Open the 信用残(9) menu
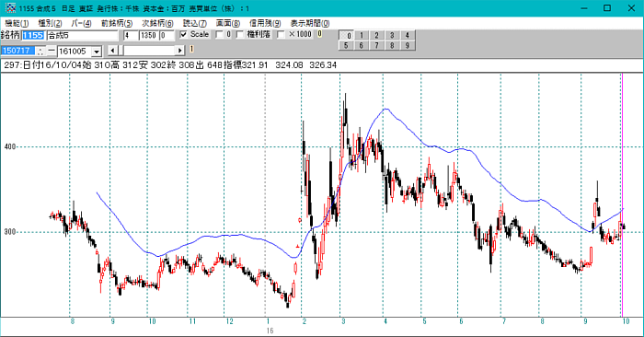 click(265, 23)
